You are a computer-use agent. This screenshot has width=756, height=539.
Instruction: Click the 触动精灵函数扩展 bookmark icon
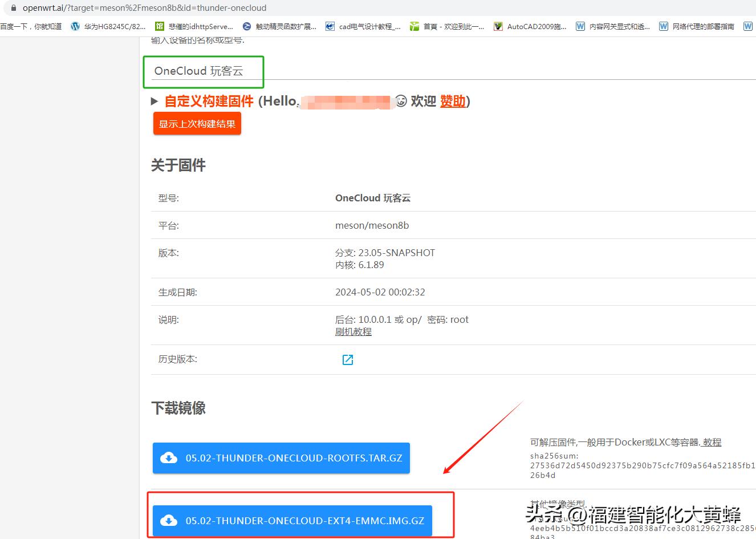[246, 26]
